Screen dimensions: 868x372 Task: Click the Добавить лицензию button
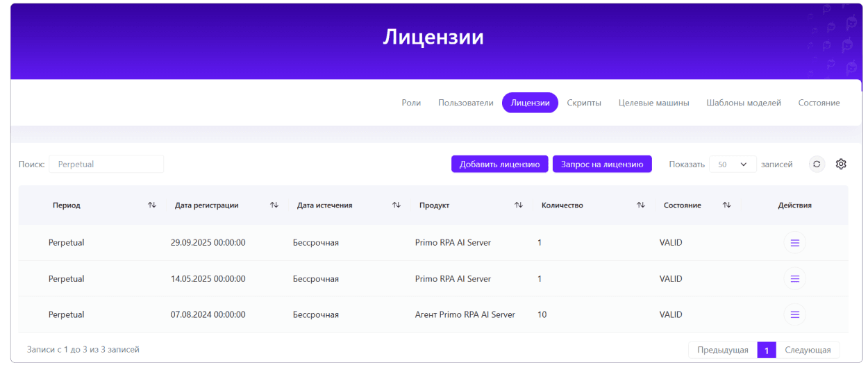click(499, 164)
